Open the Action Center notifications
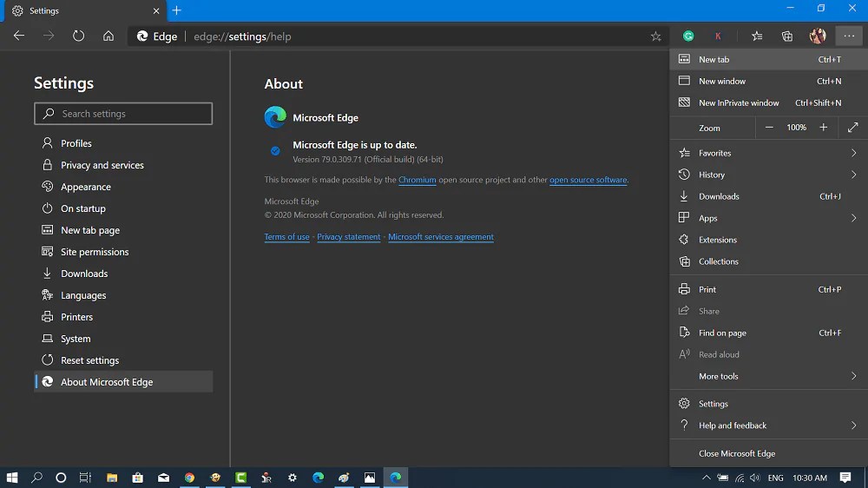 click(x=845, y=478)
